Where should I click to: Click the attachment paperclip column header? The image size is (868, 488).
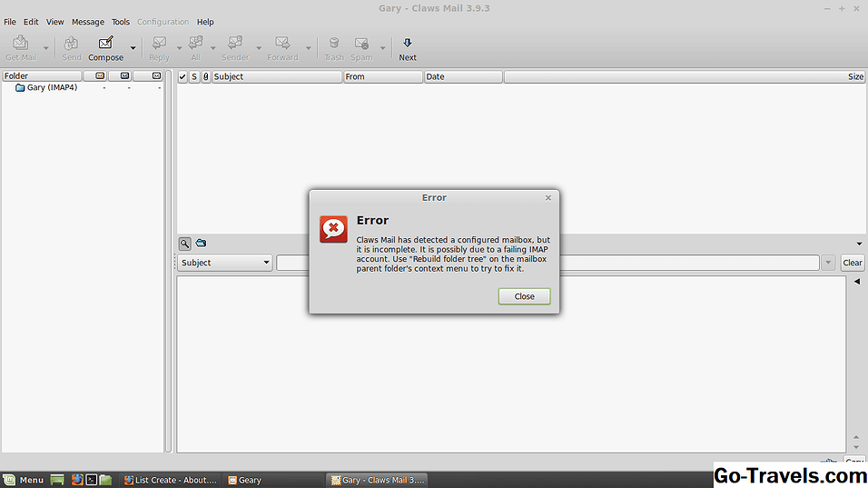(205, 77)
